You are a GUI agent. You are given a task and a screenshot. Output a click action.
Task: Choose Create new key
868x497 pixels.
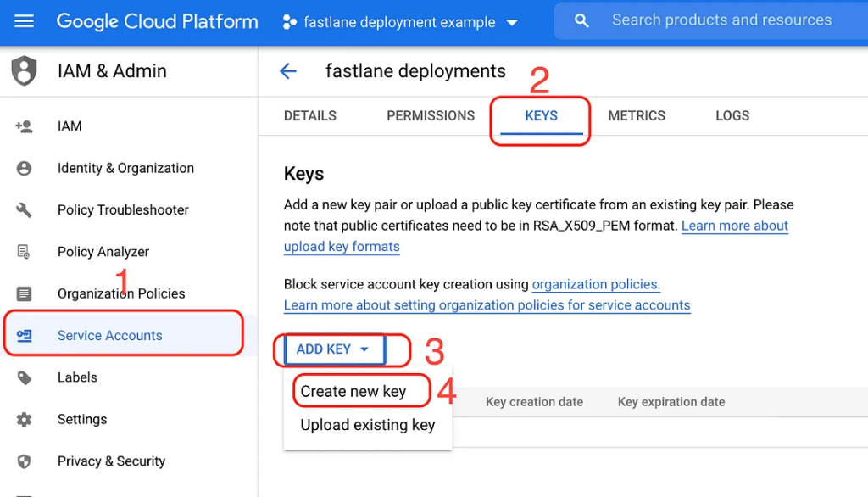[x=353, y=391]
